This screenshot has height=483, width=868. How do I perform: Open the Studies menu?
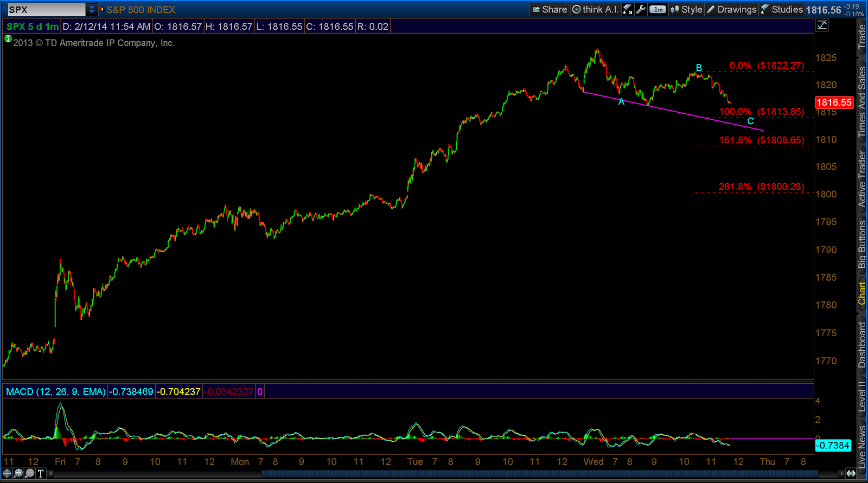[x=782, y=9]
